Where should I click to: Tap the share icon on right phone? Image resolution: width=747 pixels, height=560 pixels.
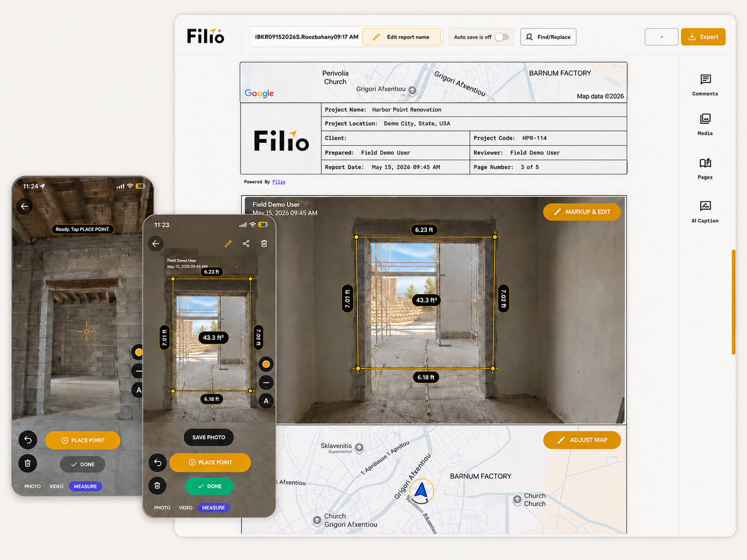point(246,243)
